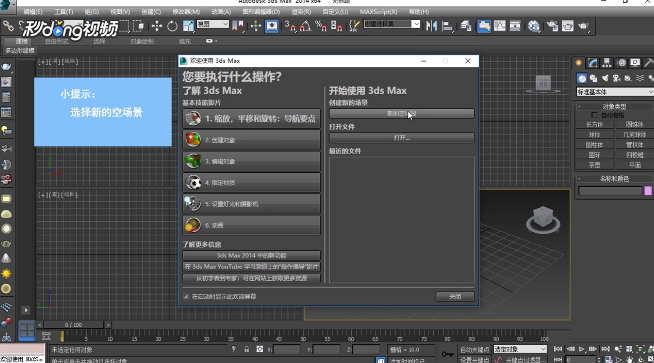This screenshot has height=363, width=654.
Task: Enable the AutoGrid checkbox
Action: (594, 115)
